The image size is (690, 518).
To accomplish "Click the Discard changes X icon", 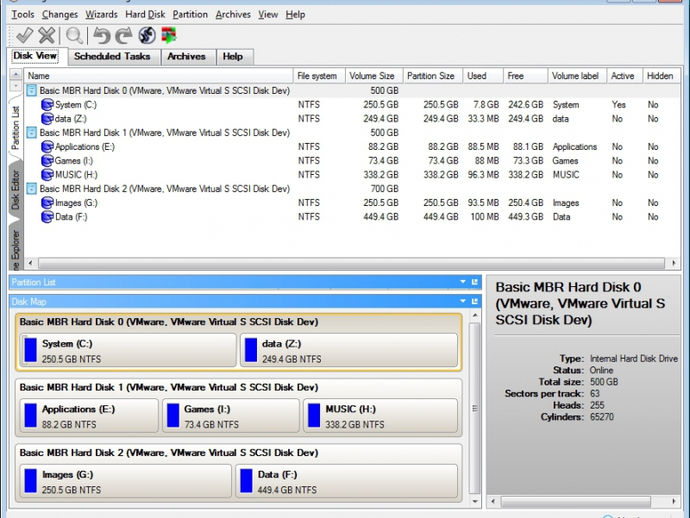I will [x=47, y=36].
